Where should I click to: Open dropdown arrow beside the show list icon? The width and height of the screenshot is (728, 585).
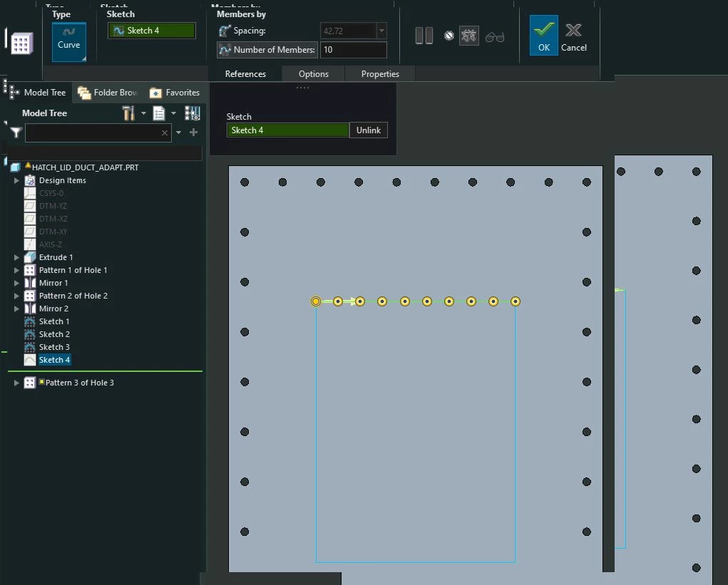point(174,113)
